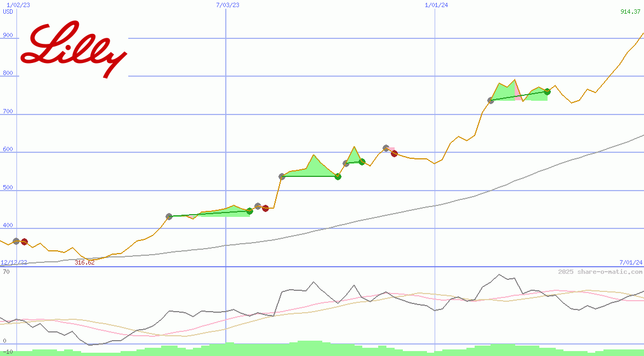The height and width of the screenshot is (356, 644).
Task: Click the gray marker where price jumps to 540
Action: (x=282, y=176)
